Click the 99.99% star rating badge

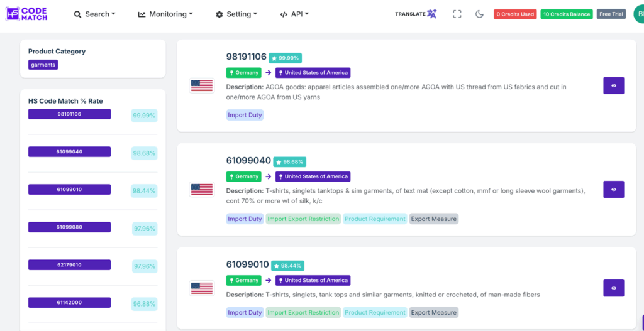[285, 58]
